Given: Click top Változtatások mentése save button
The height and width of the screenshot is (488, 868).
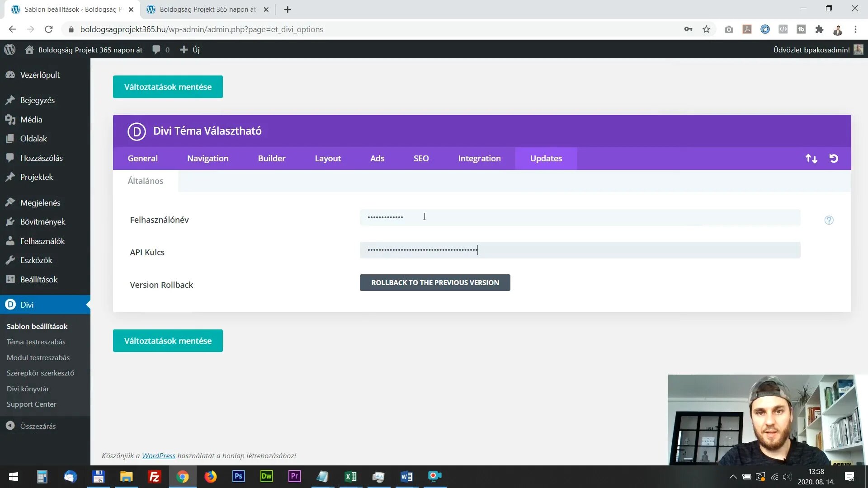Looking at the screenshot, I should coord(168,87).
